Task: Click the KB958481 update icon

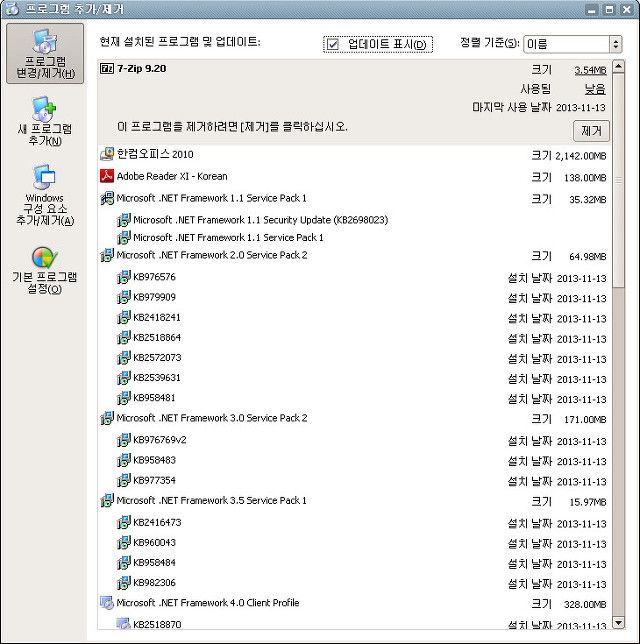Action: [123, 398]
